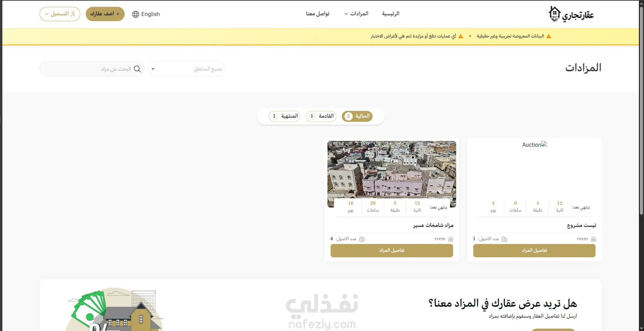Click the warning icon beside البيانات المعروضة تجريبية
Viewport: 644px width, 331px height.
[x=549, y=36]
